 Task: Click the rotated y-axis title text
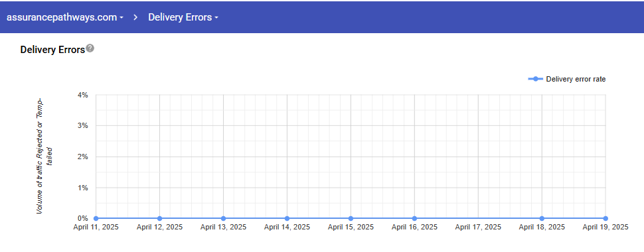pyautogui.click(x=44, y=156)
